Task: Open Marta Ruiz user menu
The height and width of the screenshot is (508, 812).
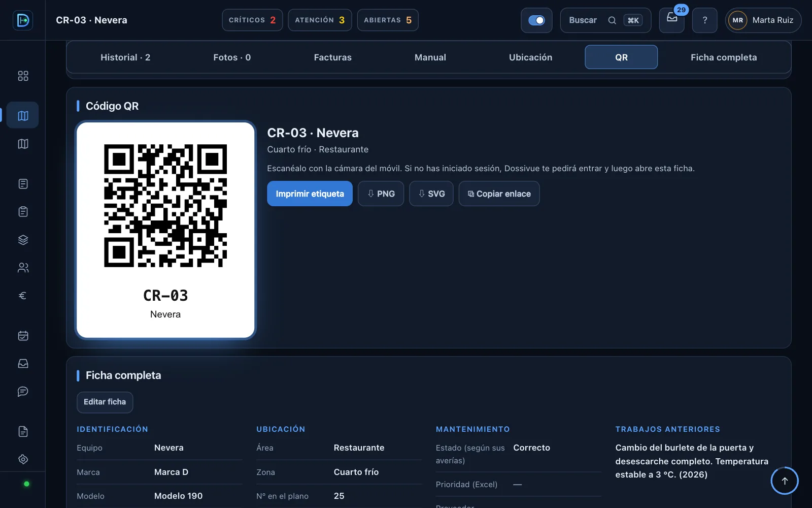Action: click(x=763, y=20)
